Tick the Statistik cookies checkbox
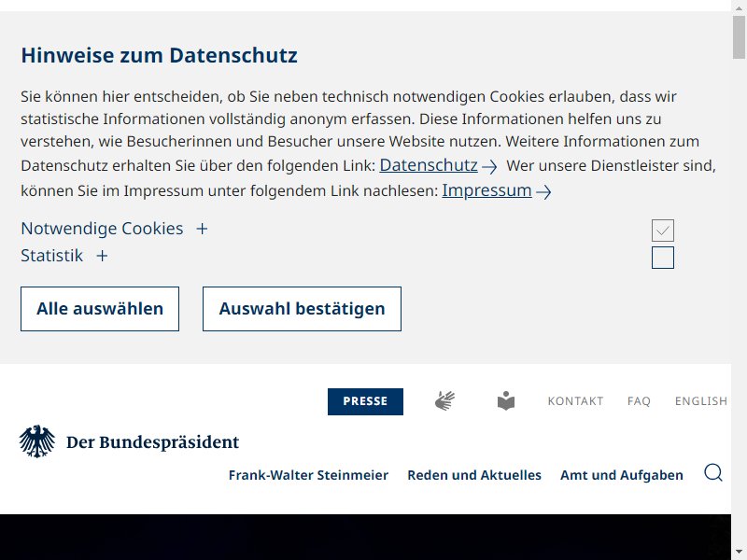The height and width of the screenshot is (560, 747). 663,258
